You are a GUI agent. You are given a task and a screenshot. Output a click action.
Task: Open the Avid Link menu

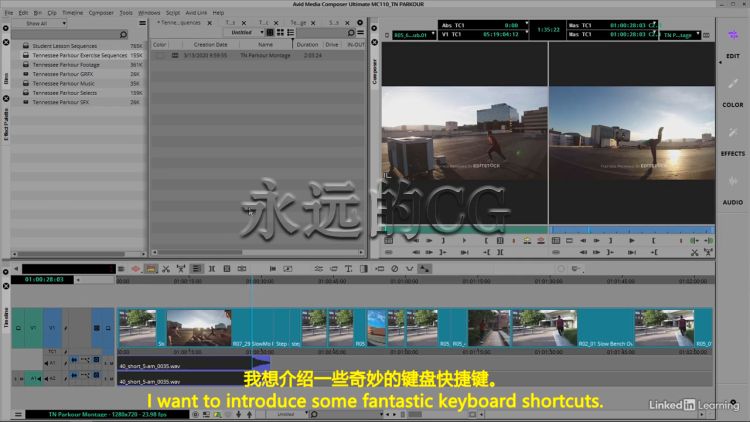(x=196, y=12)
